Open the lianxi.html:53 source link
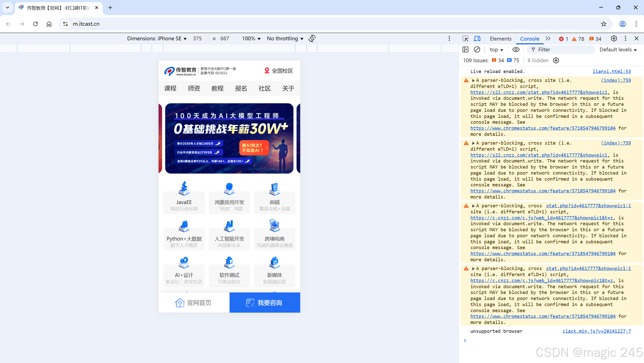Image resolution: width=644 pixels, height=363 pixels. pyautogui.click(x=612, y=71)
